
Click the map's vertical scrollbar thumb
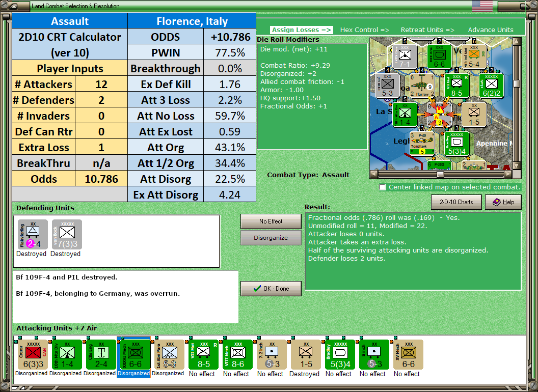click(517, 83)
